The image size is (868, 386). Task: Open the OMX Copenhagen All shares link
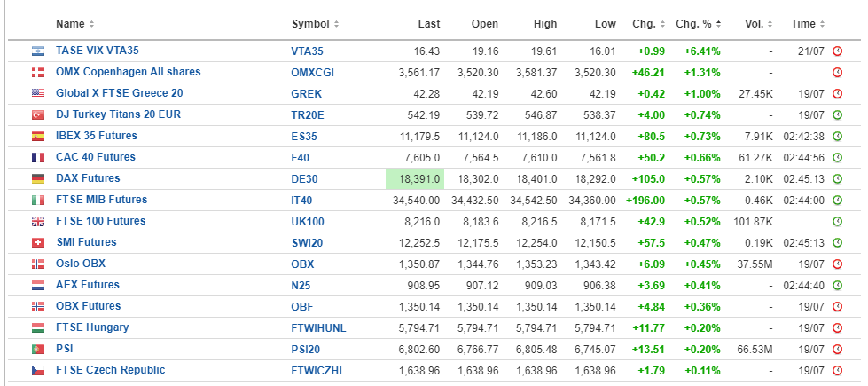pos(129,72)
